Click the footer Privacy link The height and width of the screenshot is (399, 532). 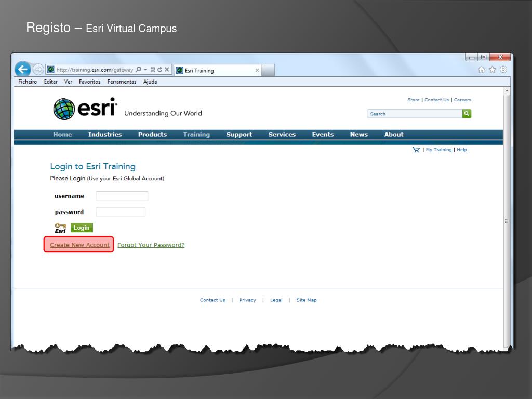pos(247,300)
